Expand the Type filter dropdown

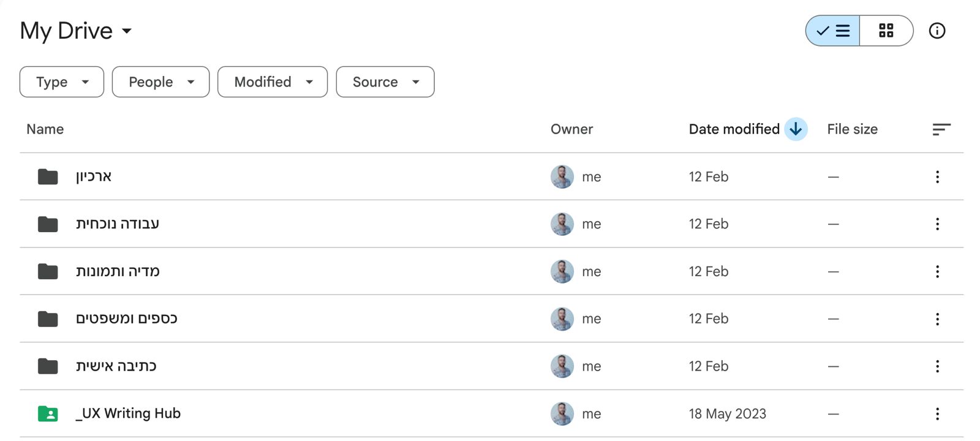(x=62, y=82)
